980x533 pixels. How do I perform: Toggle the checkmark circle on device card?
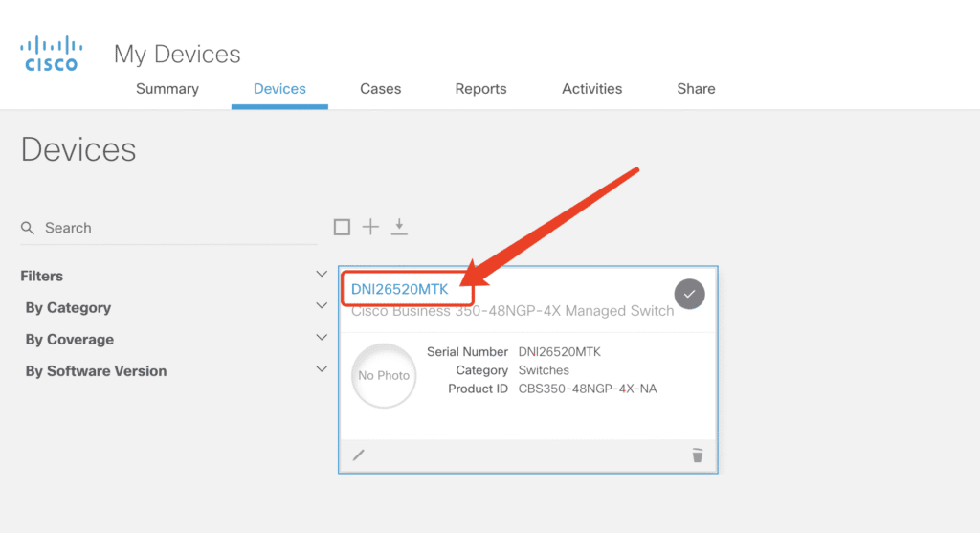click(689, 294)
